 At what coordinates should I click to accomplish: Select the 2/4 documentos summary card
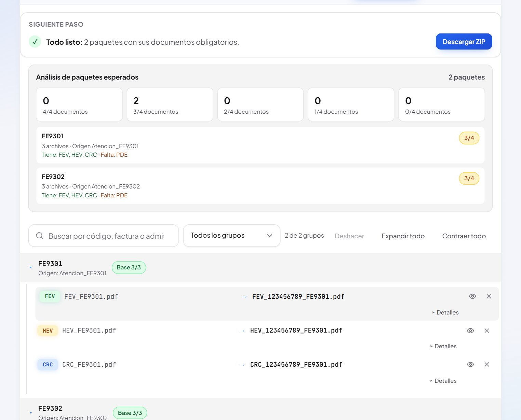tap(260, 104)
